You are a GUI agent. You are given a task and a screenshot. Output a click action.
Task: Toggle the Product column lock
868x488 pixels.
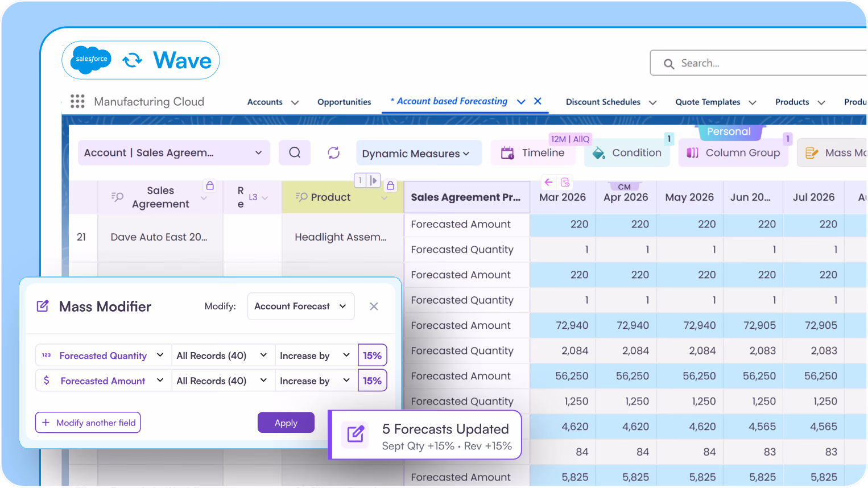click(x=390, y=185)
